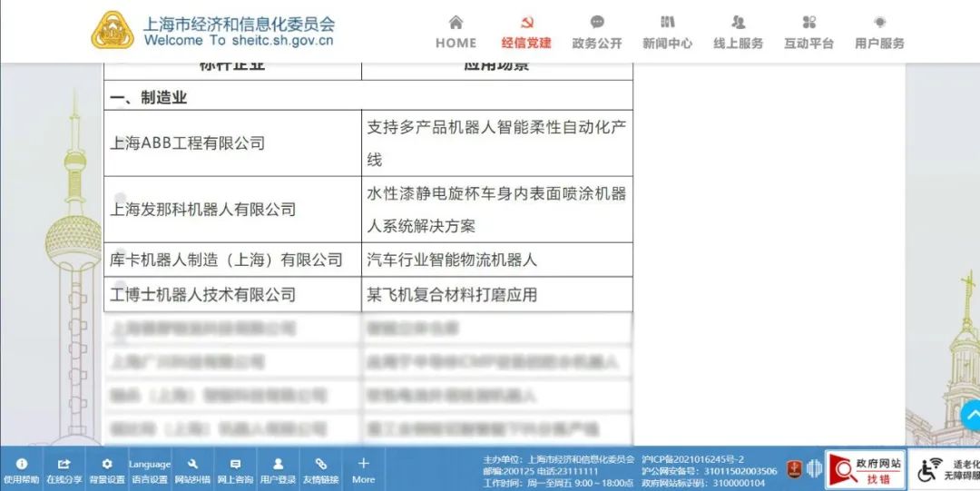Click the blue scroll-to-top button
This screenshot has height=491, width=980.
(971, 415)
